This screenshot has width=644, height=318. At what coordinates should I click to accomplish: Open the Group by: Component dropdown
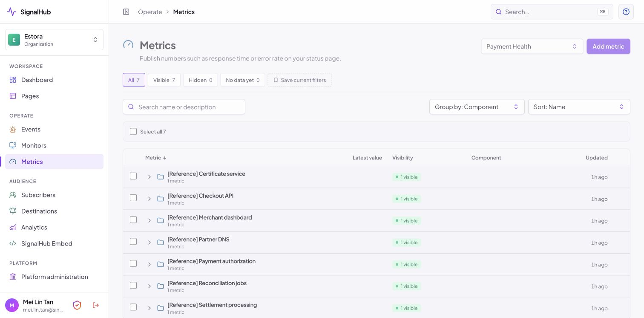[x=477, y=107]
